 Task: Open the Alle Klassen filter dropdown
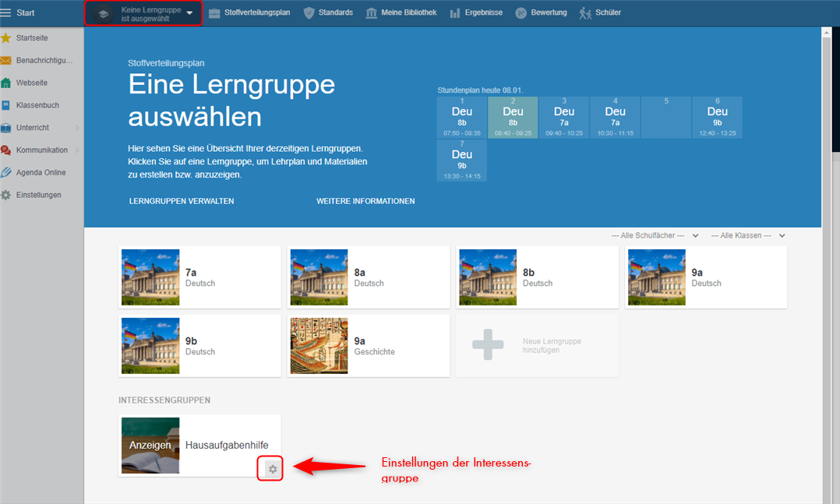click(x=747, y=235)
